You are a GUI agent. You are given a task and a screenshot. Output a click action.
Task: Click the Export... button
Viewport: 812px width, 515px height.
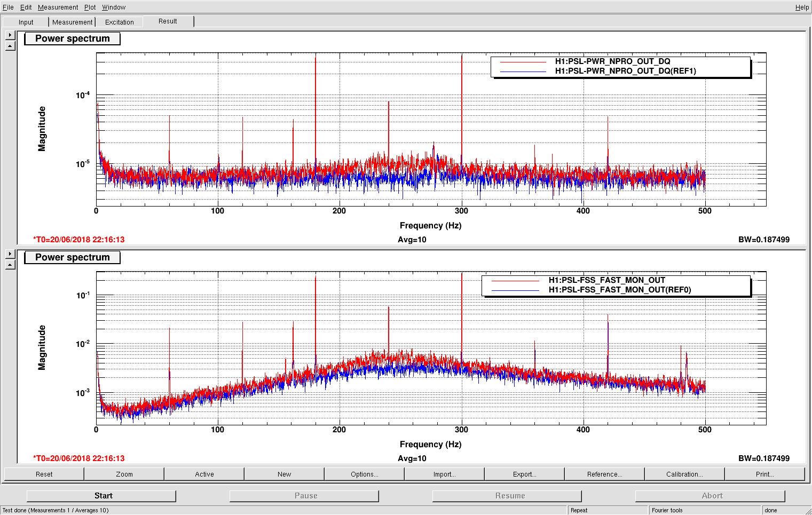pyautogui.click(x=524, y=474)
